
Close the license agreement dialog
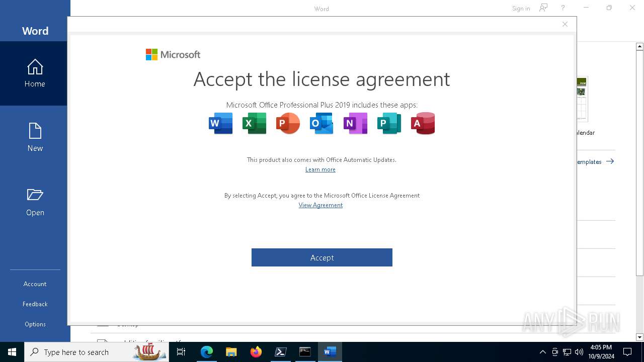coord(565,24)
